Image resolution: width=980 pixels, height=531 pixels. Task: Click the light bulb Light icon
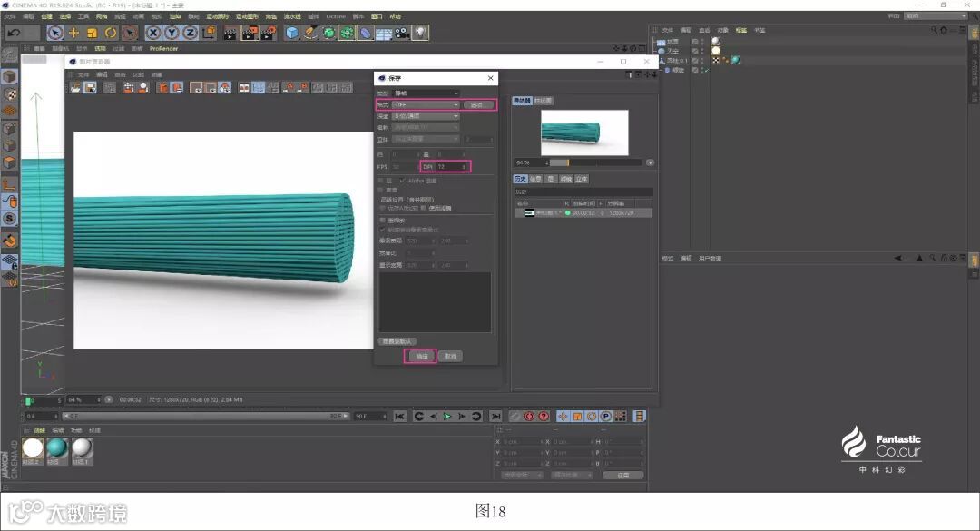[x=421, y=33]
